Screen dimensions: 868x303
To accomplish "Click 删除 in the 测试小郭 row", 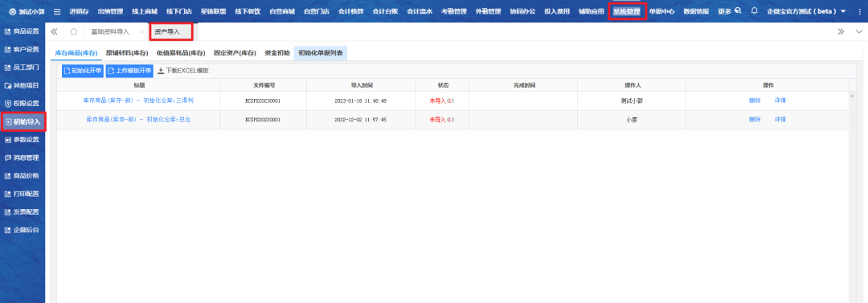I will coord(755,100).
